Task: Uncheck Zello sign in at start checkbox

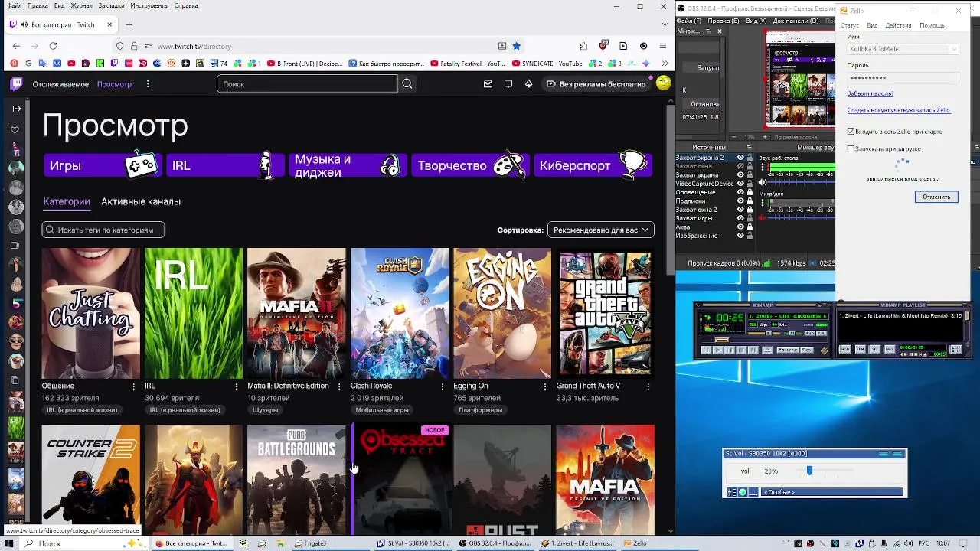Action: tap(851, 132)
